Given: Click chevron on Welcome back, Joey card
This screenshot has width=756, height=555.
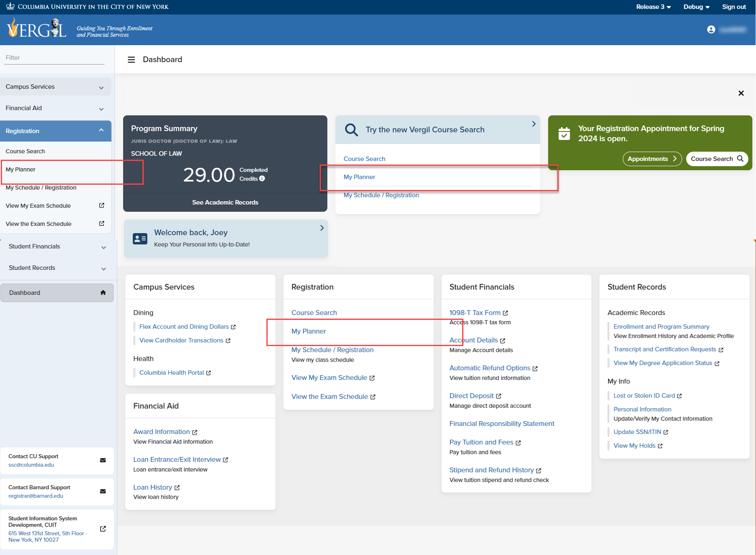Looking at the screenshot, I should click(x=322, y=228).
